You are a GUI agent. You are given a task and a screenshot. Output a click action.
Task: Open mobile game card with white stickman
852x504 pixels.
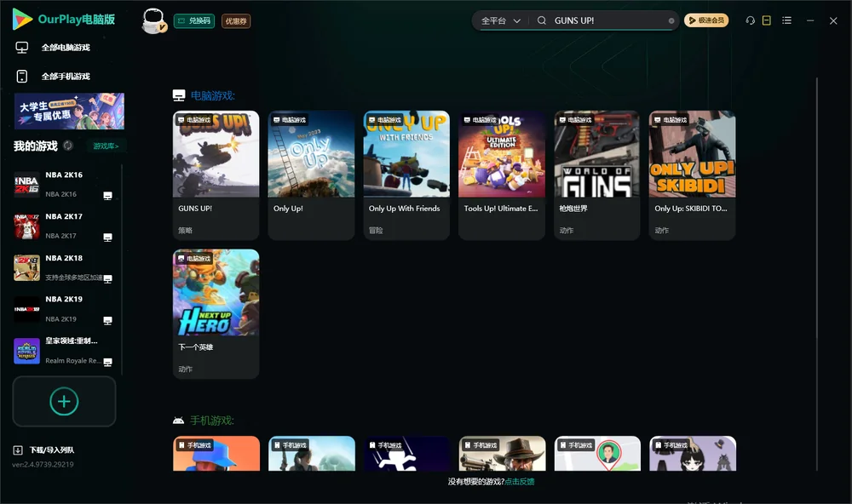(407, 454)
